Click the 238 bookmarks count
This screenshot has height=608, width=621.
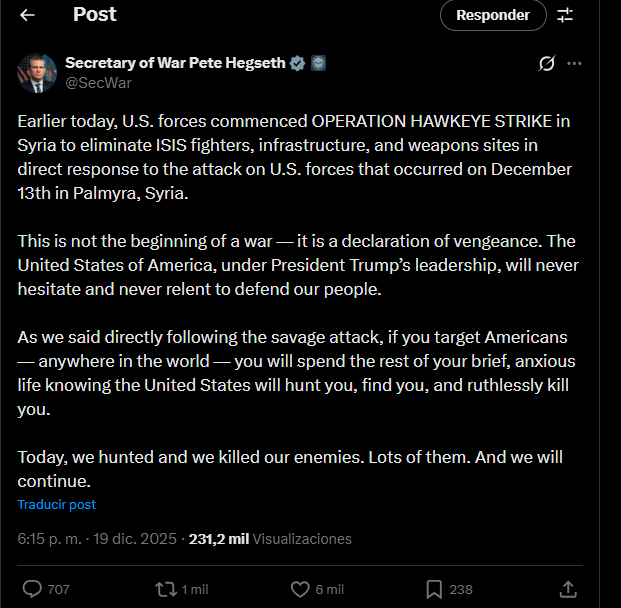(x=461, y=589)
